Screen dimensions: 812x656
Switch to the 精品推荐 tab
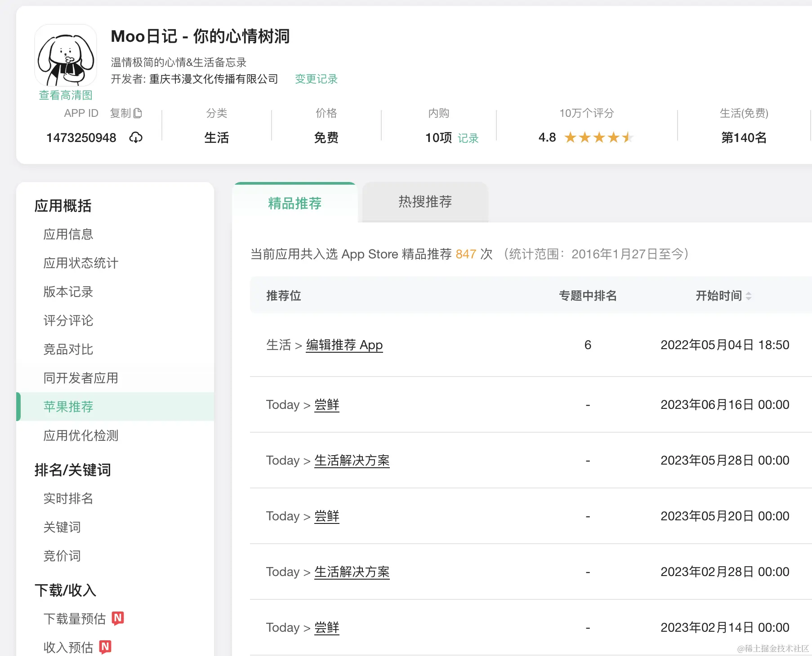tap(294, 203)
